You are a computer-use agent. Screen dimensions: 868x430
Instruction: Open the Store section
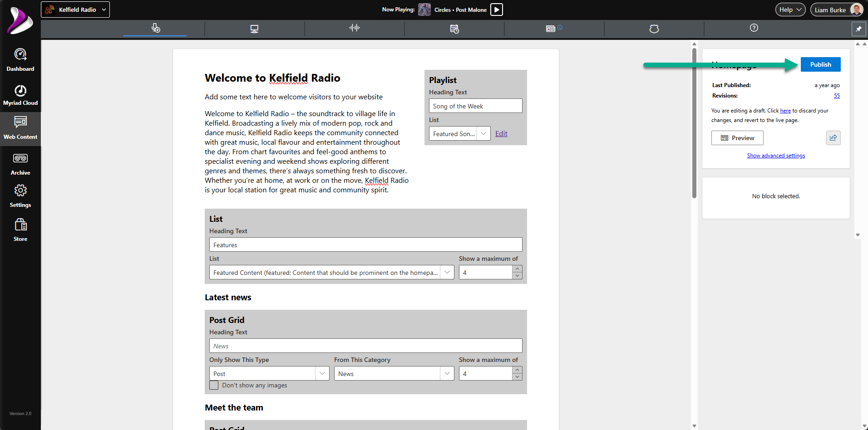coord(20,230)
